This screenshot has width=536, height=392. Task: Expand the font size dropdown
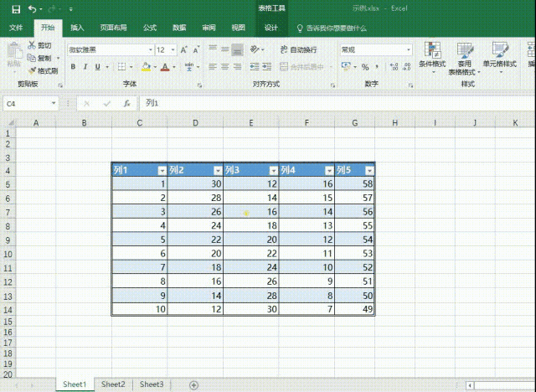tap(172, 50)
